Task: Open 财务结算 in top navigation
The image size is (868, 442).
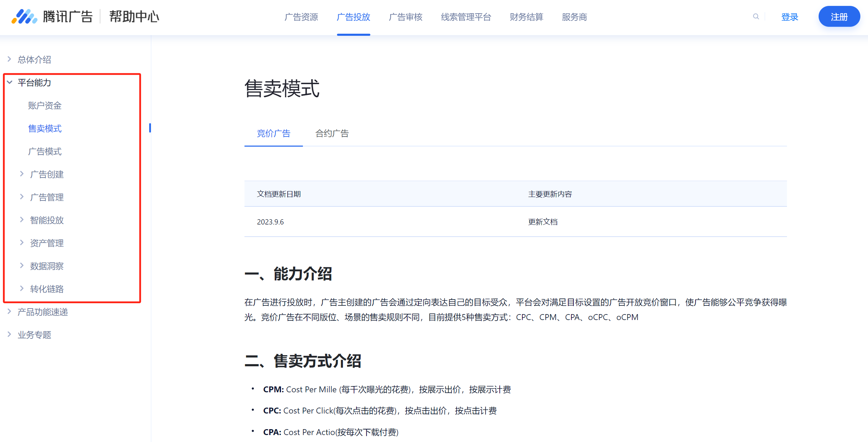Action: click(526, 17)
